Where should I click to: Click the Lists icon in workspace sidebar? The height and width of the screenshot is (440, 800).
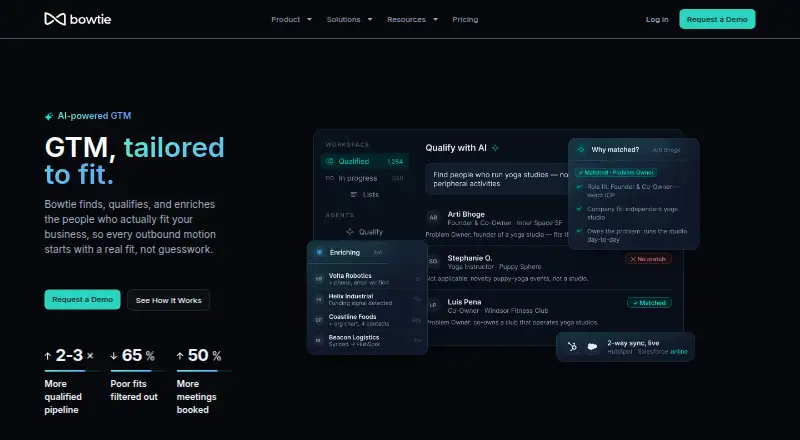tap(354, 194)
